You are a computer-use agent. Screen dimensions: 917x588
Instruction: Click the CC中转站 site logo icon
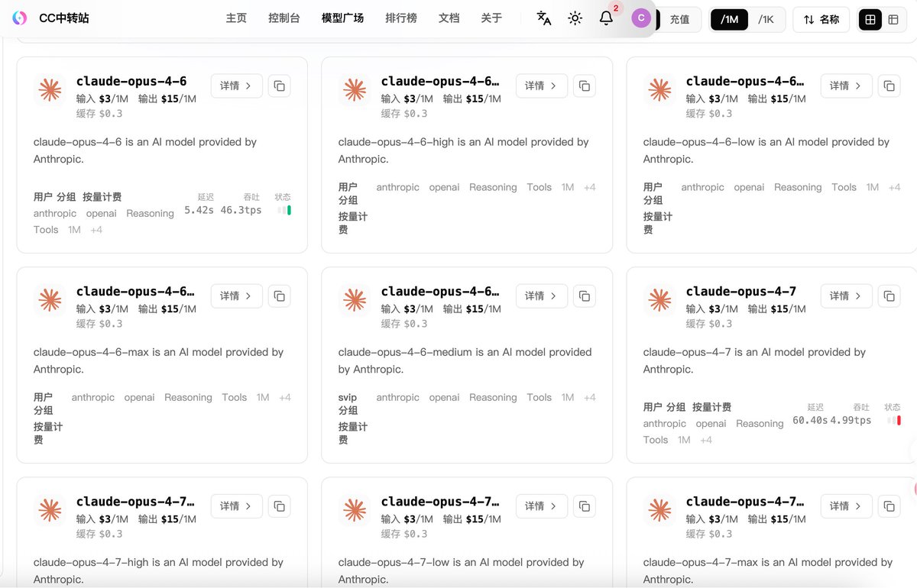[20, 18]
